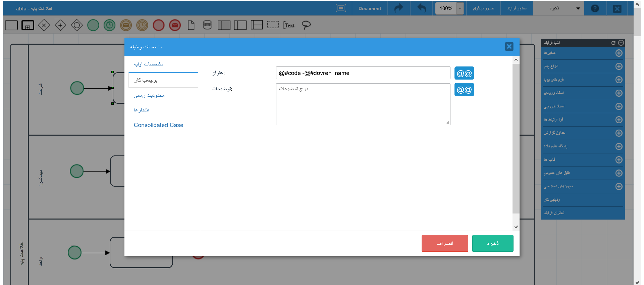
Task: Expand the متغیرها item with plus icon
Action: 619,53
